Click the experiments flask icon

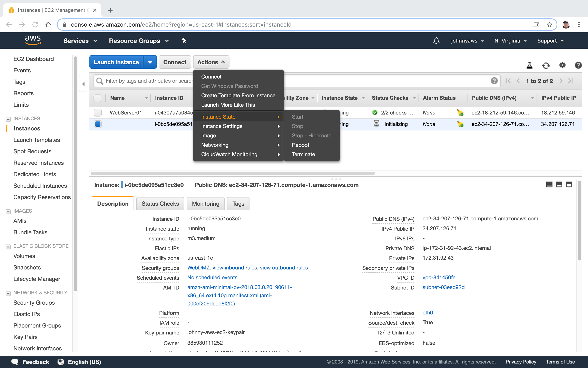529,65
